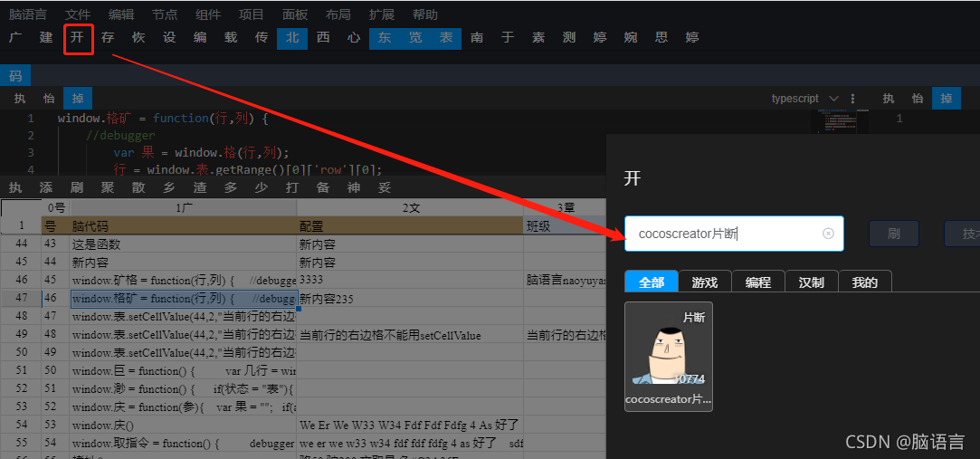Click the 建 toolbar button
Screen dimensions: 980x459
coord(46,37)
